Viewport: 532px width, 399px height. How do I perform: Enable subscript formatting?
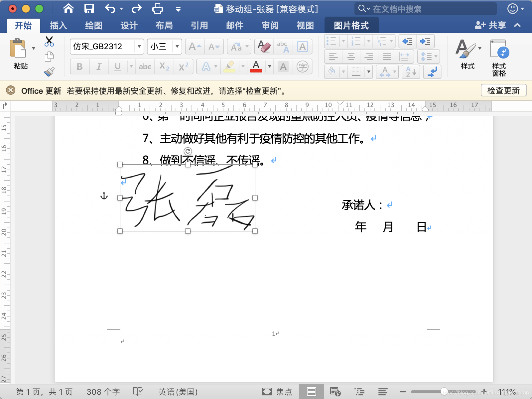tap(164, 66)
